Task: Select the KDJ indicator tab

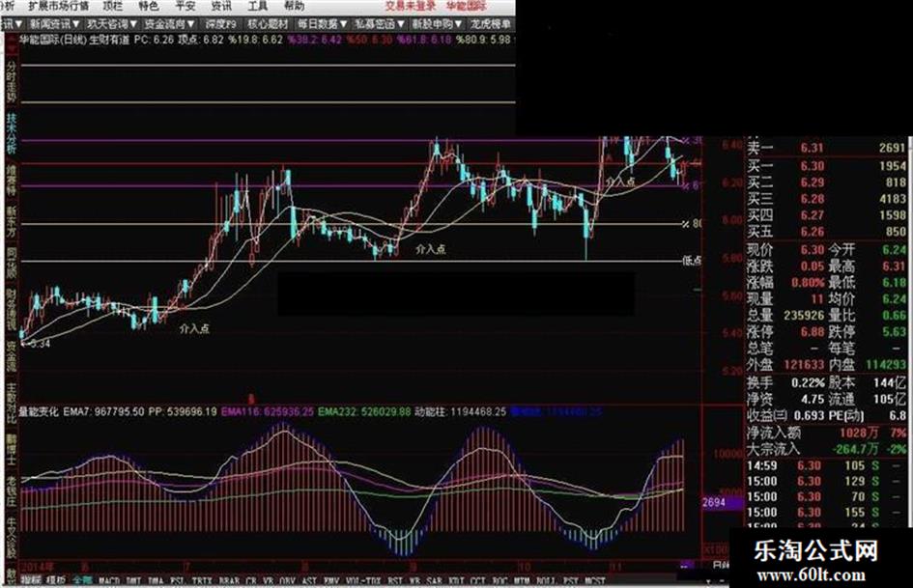Action: click(456, 581)
